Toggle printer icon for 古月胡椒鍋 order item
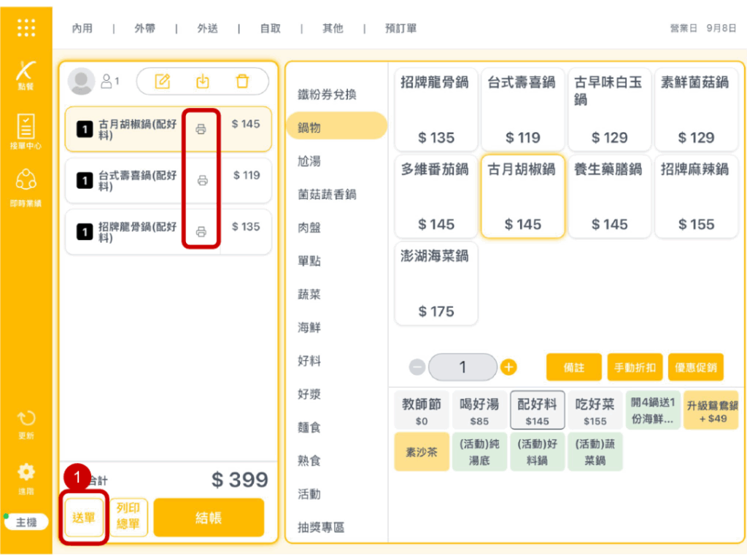747x560 pixels. 201,129
